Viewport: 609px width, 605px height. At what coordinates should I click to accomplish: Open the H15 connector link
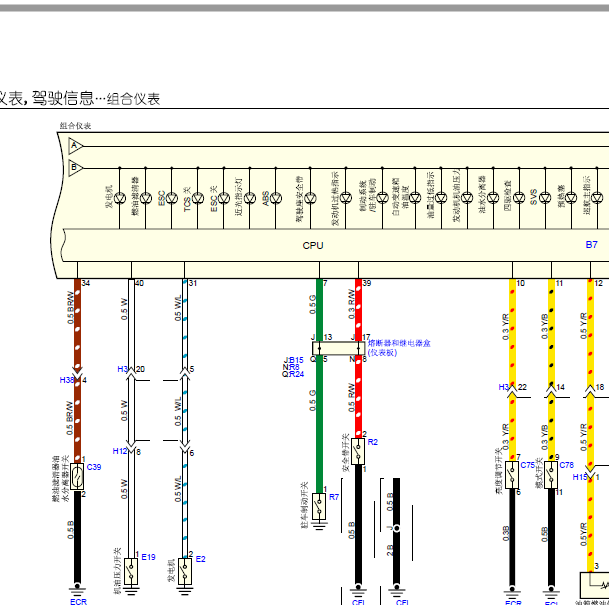click(580, 477)
